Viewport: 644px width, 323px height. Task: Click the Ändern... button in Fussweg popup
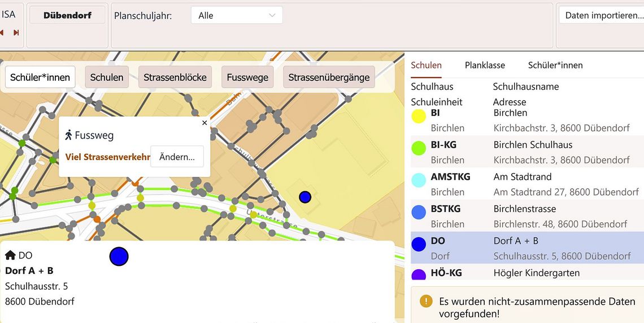coord(177,157)
